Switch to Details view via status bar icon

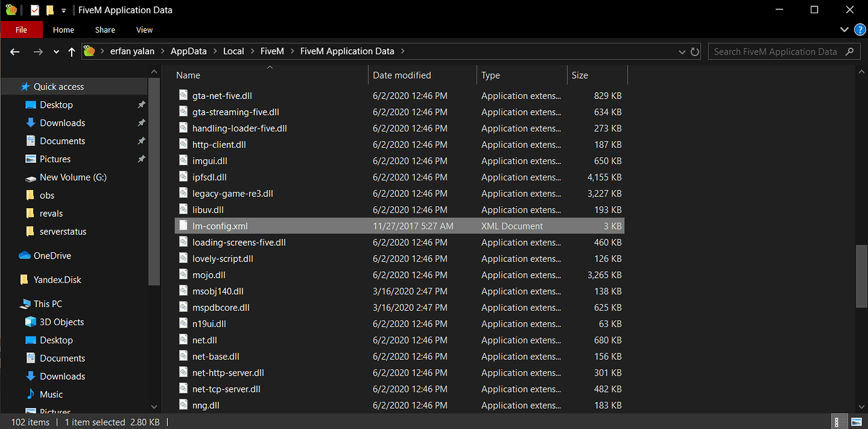[x=839, y=421]
